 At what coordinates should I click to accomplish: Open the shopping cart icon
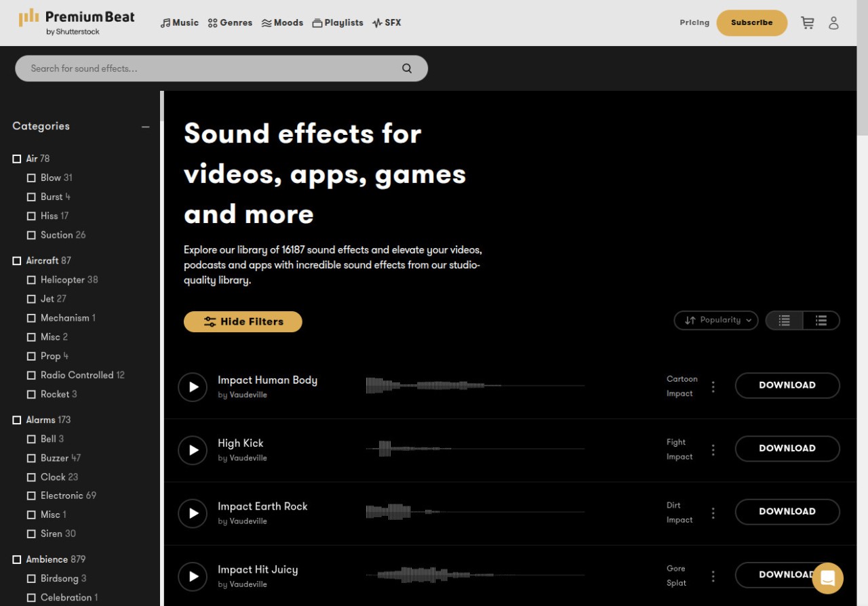tap(807, 23)
